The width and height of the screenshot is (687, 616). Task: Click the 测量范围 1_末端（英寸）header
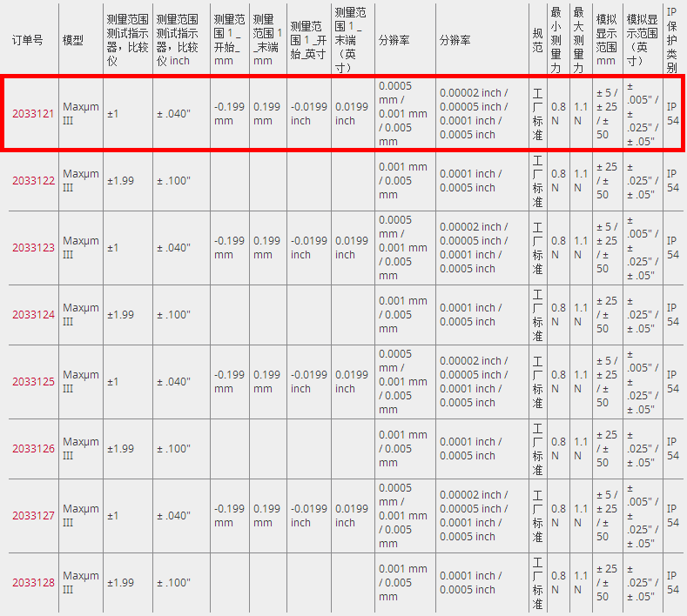tap(350, 40)
